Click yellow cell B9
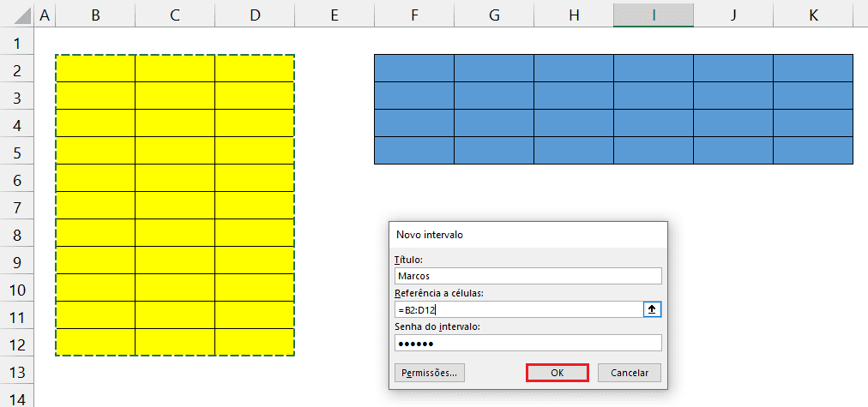Viewport: 868px width, 407px height. 95,260
